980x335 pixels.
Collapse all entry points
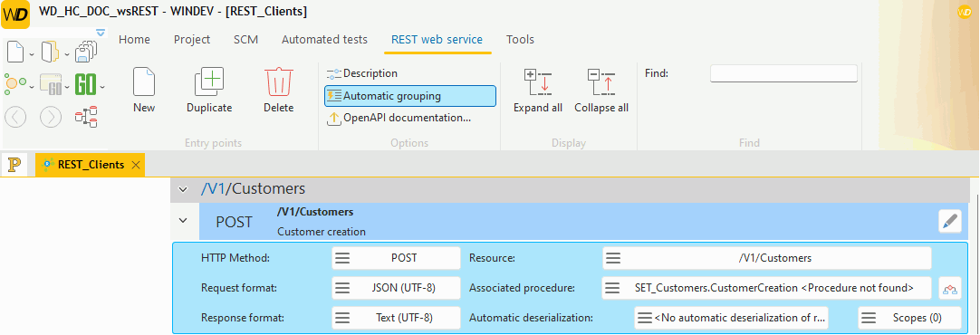pyautogui.click(x=601, y=91)
